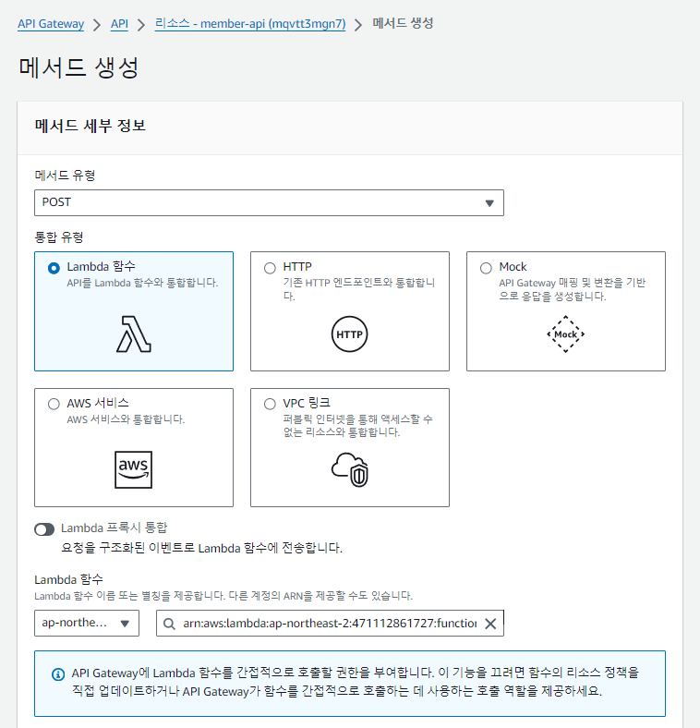Click the VPC 링크 card description text
This screenshot has width=700, height=728.
(x=358, y=426)
